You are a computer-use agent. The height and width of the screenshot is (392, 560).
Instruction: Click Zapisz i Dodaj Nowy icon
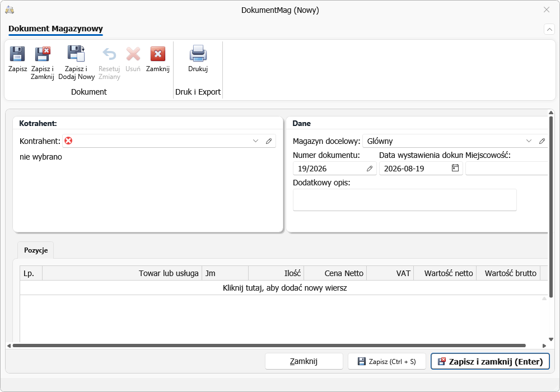pyautogui.click(x=76, y=54)
